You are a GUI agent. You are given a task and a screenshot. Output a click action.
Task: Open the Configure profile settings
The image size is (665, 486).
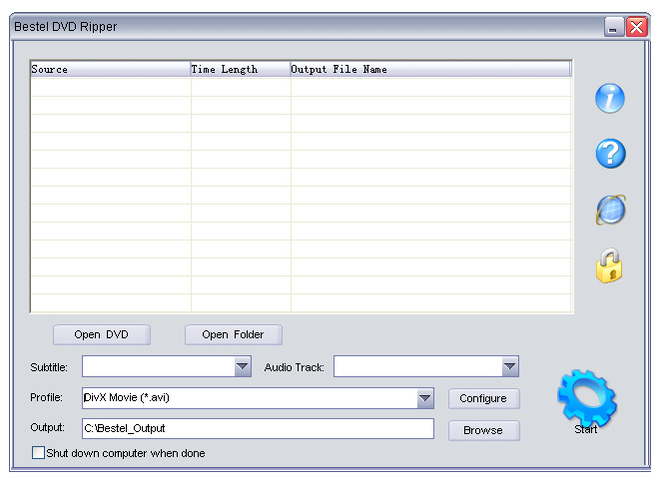pyautogui.click(x=483, y=399)
